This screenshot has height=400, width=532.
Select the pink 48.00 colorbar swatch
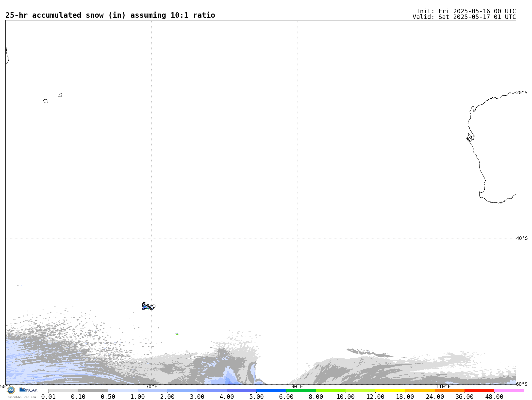click(509, 391)
